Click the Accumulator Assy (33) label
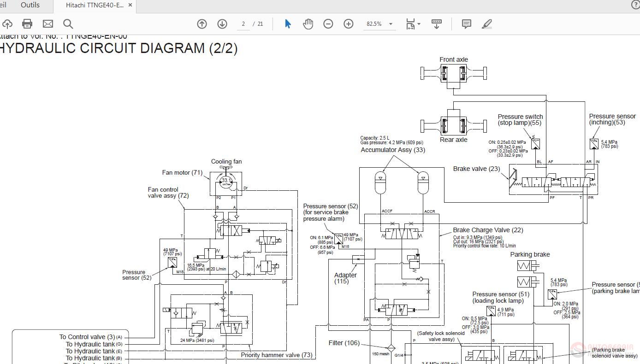The image size is (640, 364). (393, 150)
